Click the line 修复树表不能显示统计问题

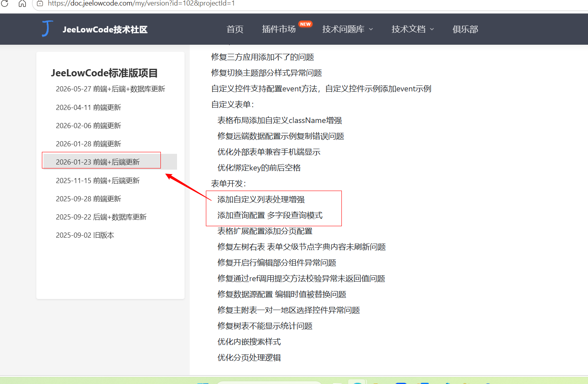click(265, 326)
